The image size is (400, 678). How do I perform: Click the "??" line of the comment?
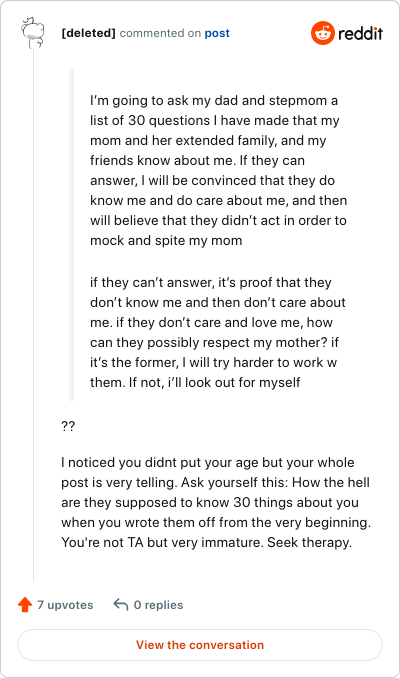[68, 426]
